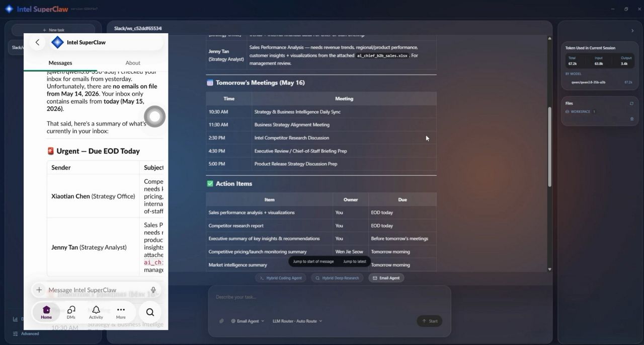Switch to the Messages tab in Slack
This screenshot has height=345, width=644.
tap(60, 63)
